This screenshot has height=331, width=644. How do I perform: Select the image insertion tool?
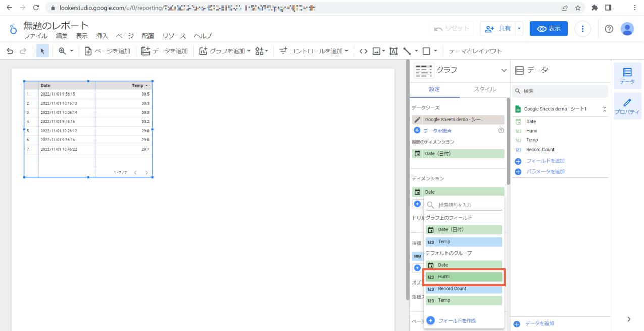pos(376,51)
